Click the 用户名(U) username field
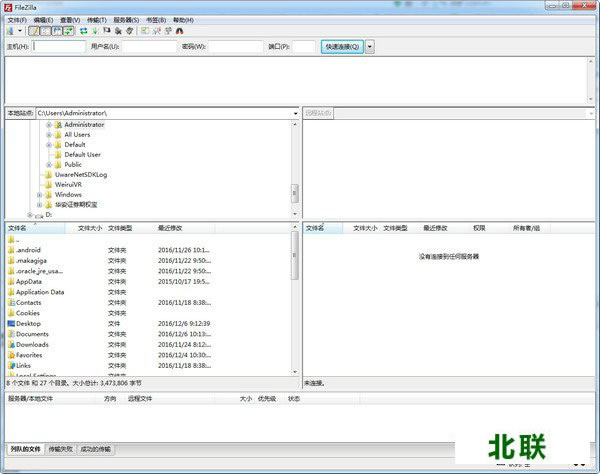The width and height of the screenshot is (600, 474). click(x=149, y=47)
